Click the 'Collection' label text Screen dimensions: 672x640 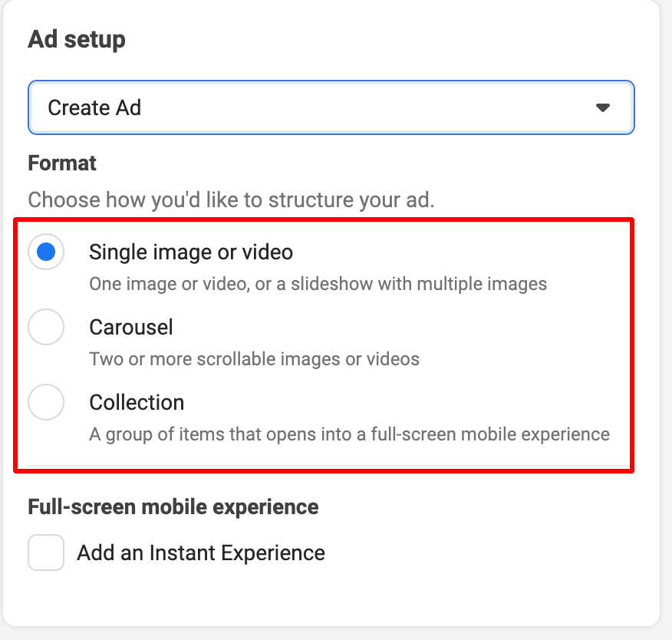[137, 403]
